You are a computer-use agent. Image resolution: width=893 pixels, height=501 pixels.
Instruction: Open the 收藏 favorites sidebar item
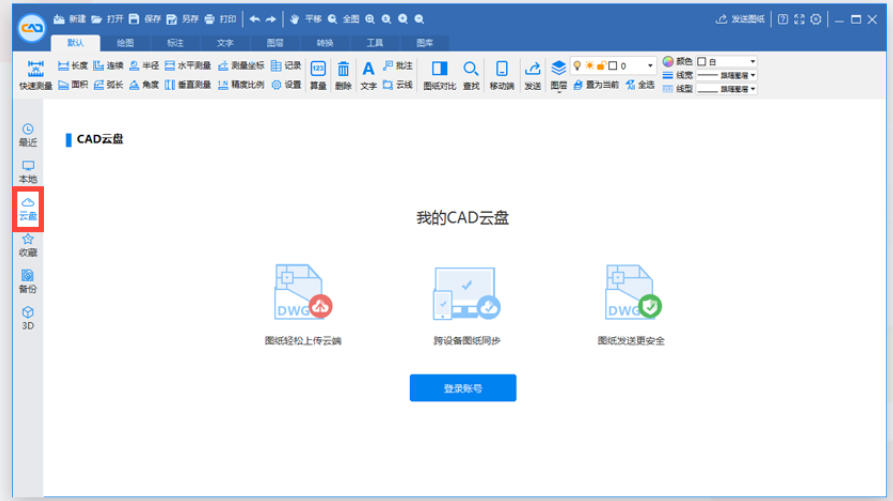[x=28, y=245]
